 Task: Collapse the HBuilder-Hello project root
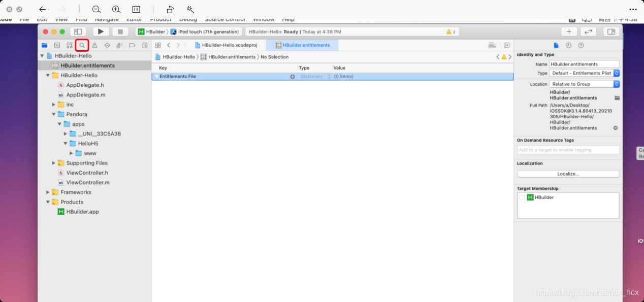[42, 56]
